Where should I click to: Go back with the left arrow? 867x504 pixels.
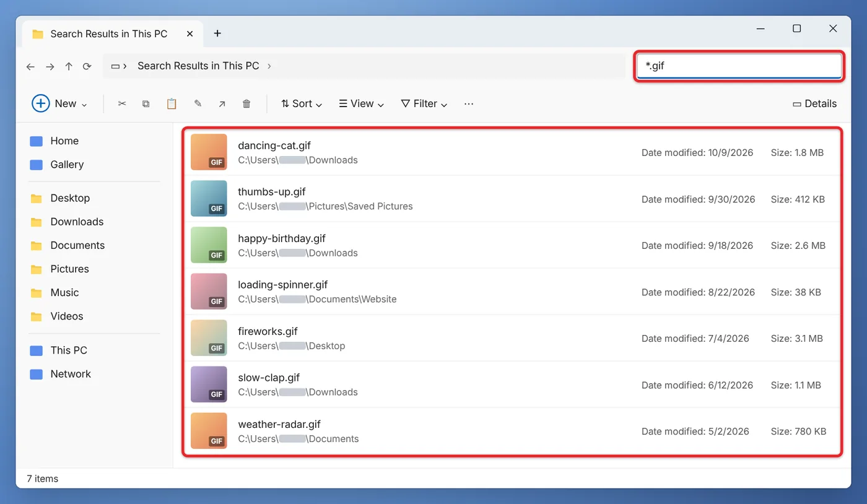(30, 66)
